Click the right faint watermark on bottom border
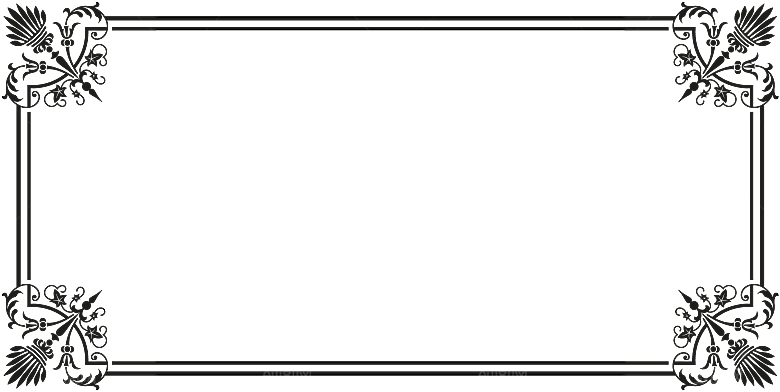780x392 pixels. (x=502, y=373)
